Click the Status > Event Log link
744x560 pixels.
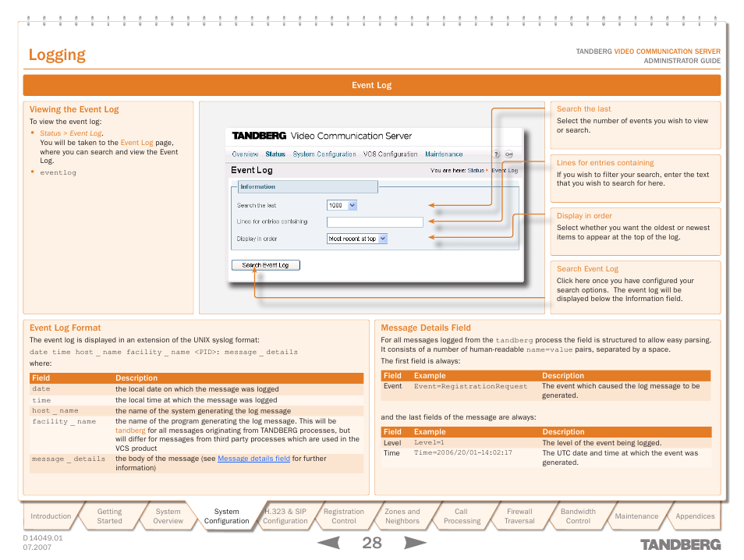(x=71, y=133)
